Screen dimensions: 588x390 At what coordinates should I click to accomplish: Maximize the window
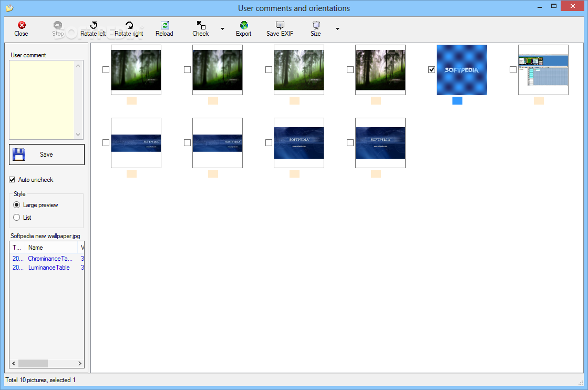pos(553,6)
